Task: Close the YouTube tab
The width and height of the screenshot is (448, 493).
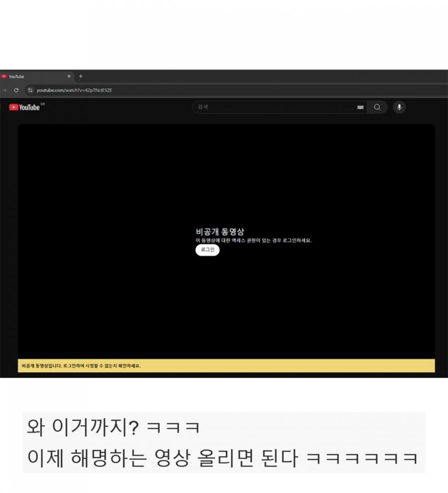Action: (69, 76)
